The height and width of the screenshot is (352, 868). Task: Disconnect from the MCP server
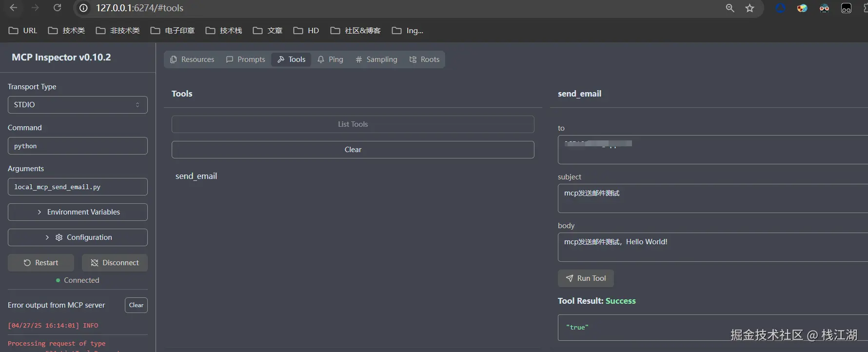tap(115, 263)
